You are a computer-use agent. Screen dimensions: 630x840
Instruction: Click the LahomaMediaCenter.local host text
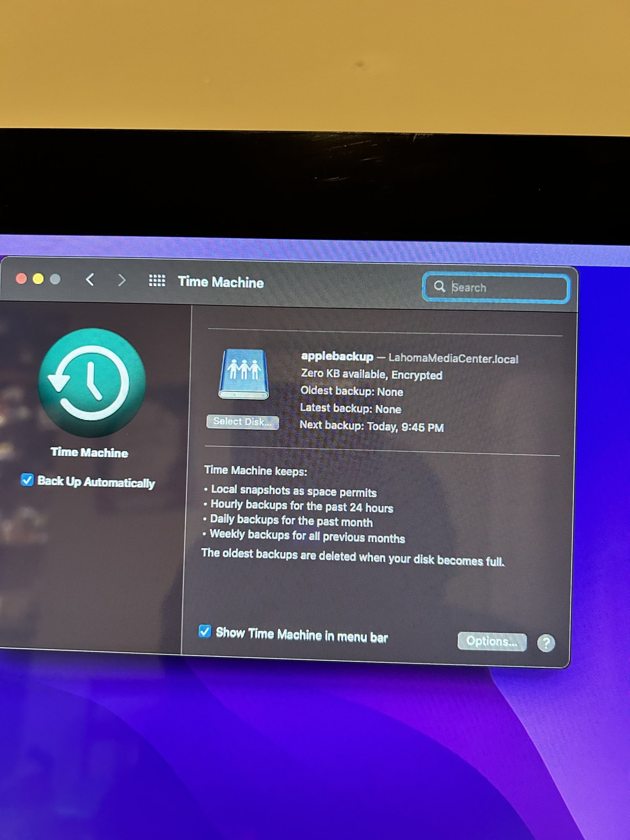[x=453, y=358]
